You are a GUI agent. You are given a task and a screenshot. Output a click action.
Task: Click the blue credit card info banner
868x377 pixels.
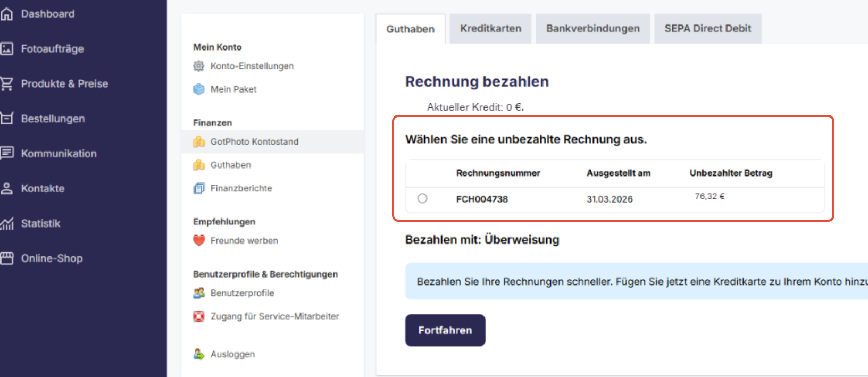(x=637, y=281)
